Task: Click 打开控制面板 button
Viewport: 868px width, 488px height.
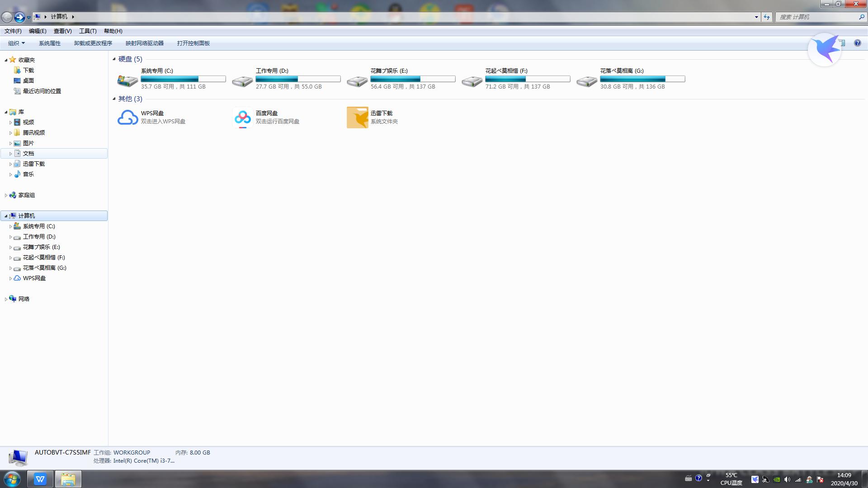Action: (193, 43)
